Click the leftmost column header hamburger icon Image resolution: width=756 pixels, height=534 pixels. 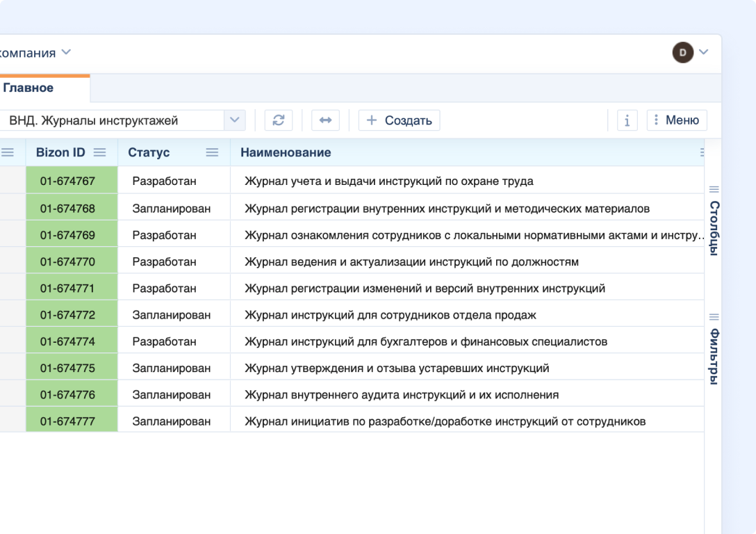pyautogui.click(x=8, y=152)
